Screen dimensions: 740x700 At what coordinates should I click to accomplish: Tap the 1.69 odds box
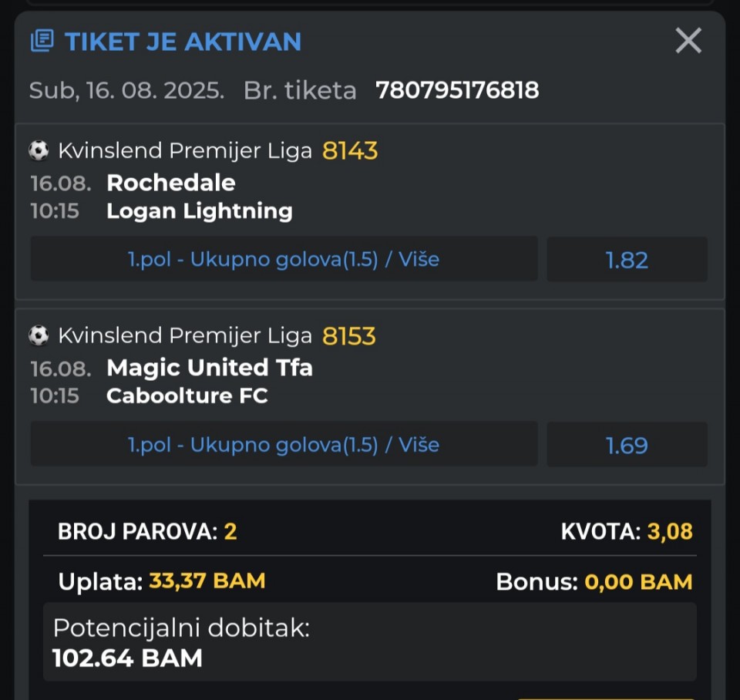click(627, 445)
